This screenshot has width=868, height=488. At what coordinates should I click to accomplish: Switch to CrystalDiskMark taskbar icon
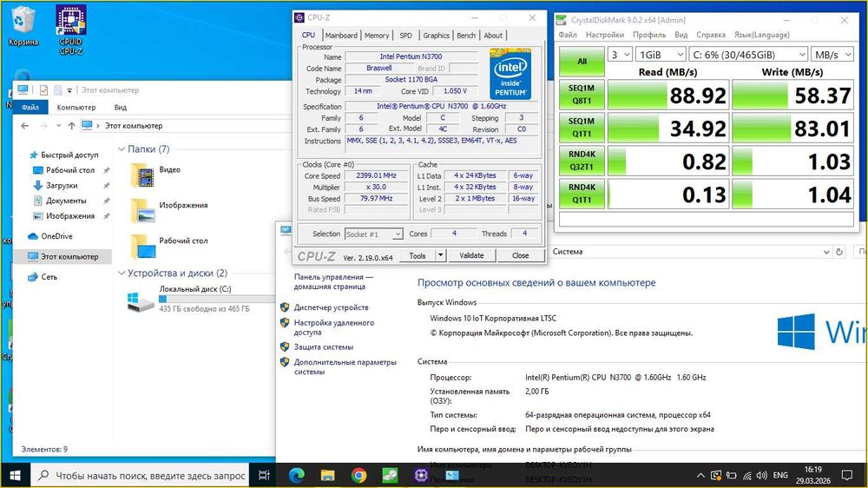pos(390,475)
